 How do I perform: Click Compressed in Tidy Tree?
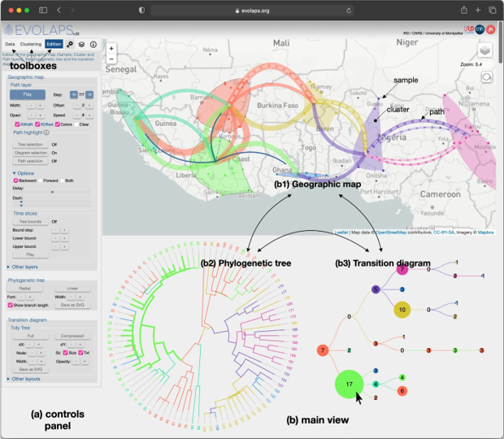point(72,336)
